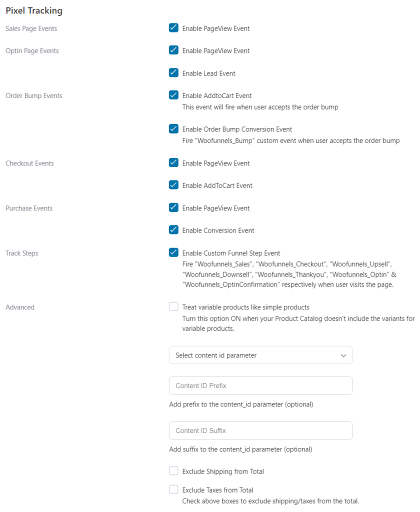This screenshot has width=420, height=512.
Task: Click the Exclude Shipping from Total label
Action: pos(223,471)
